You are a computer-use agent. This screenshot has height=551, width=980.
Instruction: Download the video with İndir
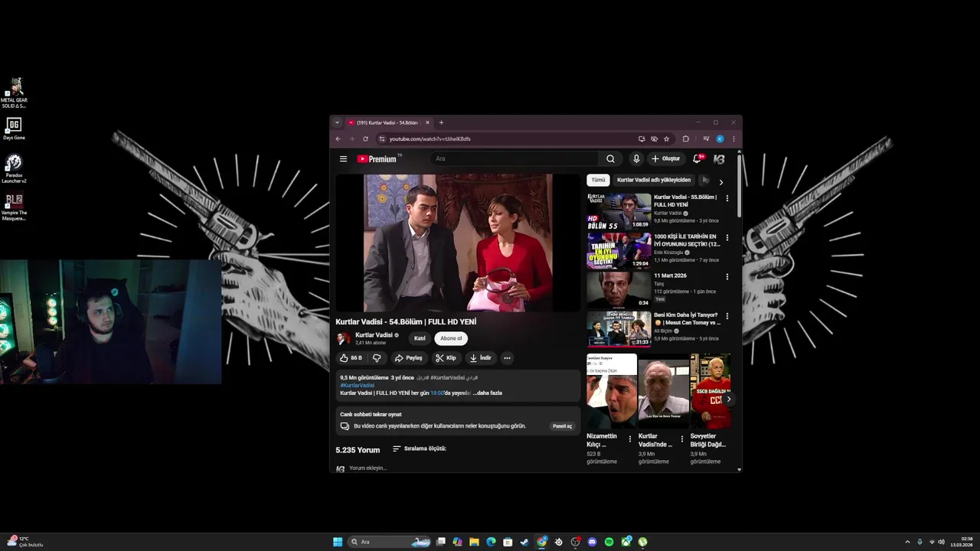[481, 358]
